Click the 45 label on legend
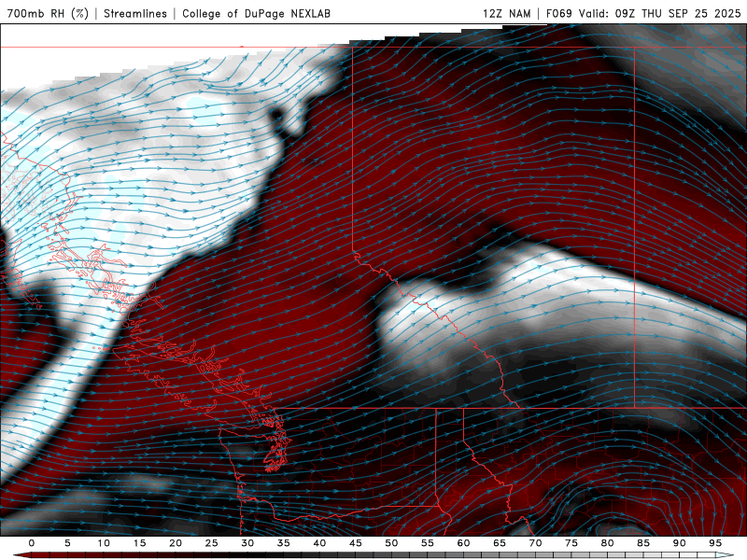 pyautogui.click(x=355, y=543)
